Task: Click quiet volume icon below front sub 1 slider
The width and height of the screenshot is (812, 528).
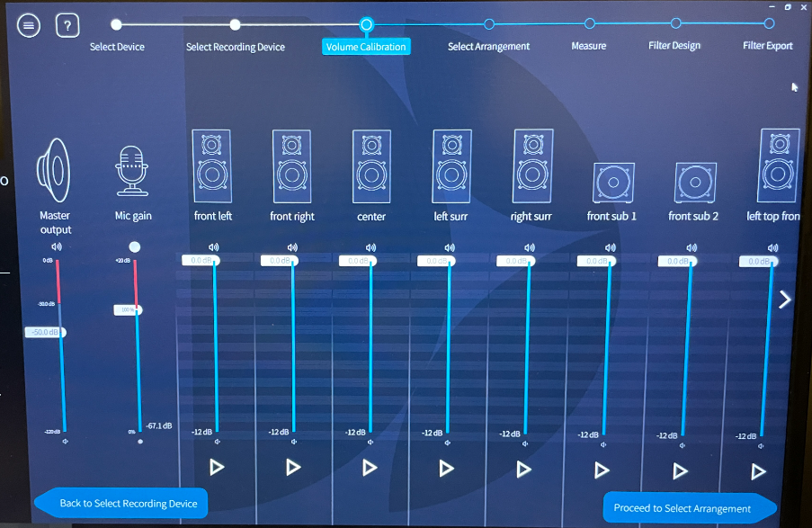Action: (x=603, y=444)
